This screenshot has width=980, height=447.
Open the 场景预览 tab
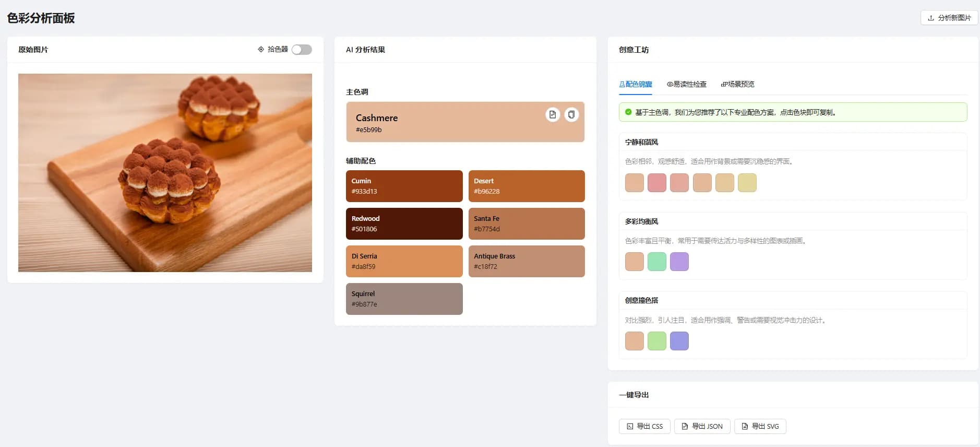(737, 84)
